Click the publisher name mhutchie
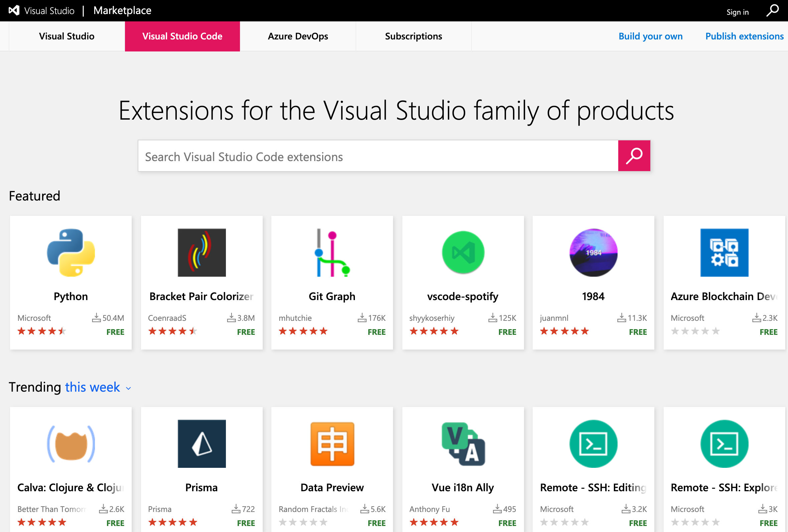788x532 pixels. pyautogui.click(x=295, y=318)
